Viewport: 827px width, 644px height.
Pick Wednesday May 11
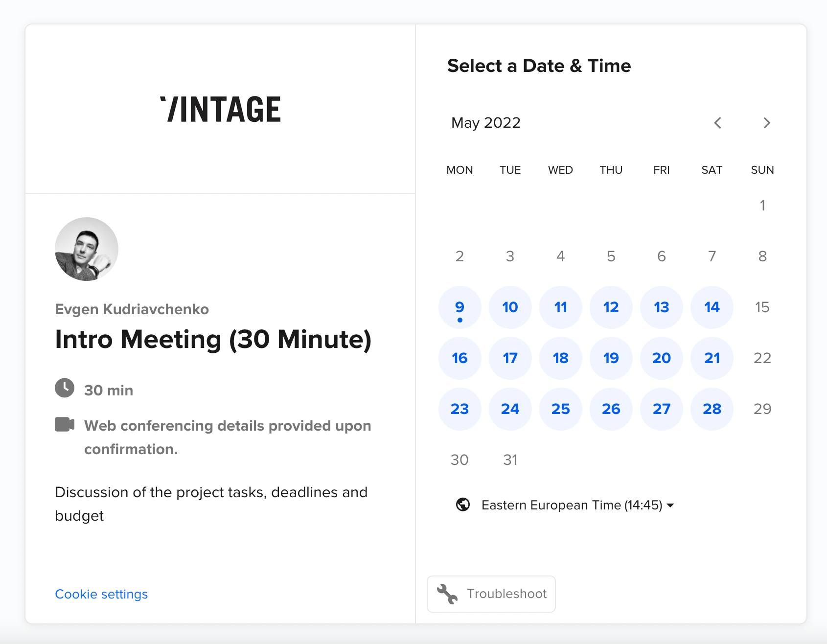point(560,307)
